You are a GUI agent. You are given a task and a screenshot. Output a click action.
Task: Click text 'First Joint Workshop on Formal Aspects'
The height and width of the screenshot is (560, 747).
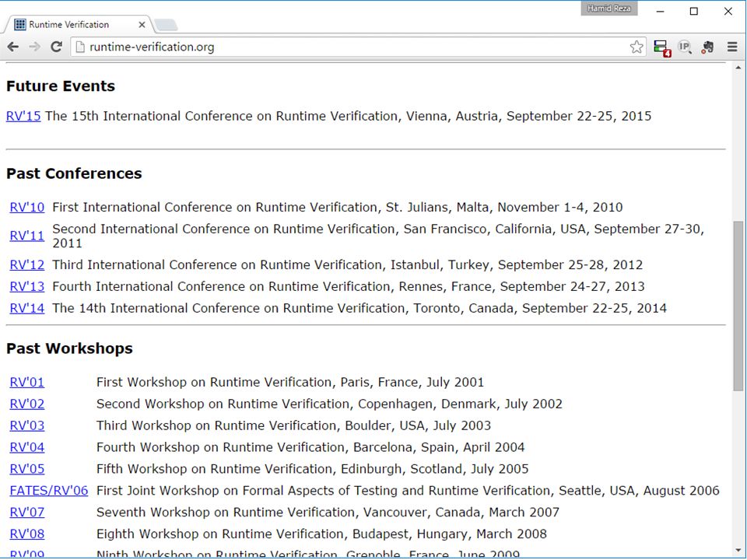(223, 491)
